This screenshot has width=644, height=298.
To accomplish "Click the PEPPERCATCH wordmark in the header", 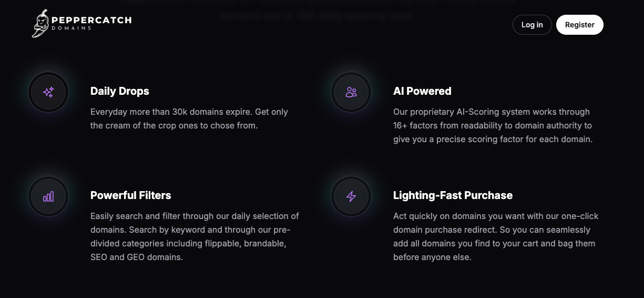I will point(91,21).
